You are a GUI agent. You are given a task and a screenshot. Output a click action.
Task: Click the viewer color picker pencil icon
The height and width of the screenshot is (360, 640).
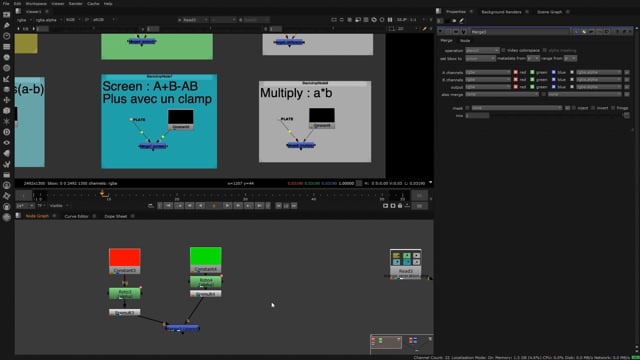(x=424, y=29)
